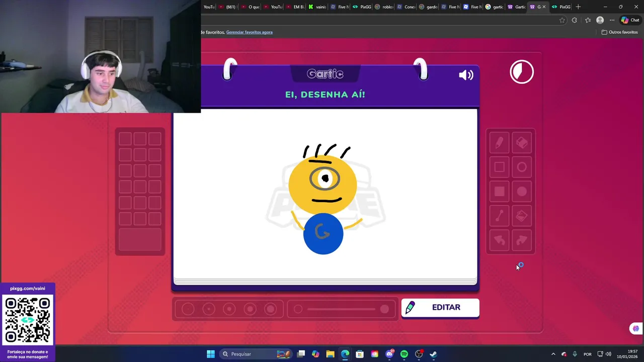Pick the filled circle tool
Image resolution: width=644 pixels, height=362 pixels.
pos(522,192)
